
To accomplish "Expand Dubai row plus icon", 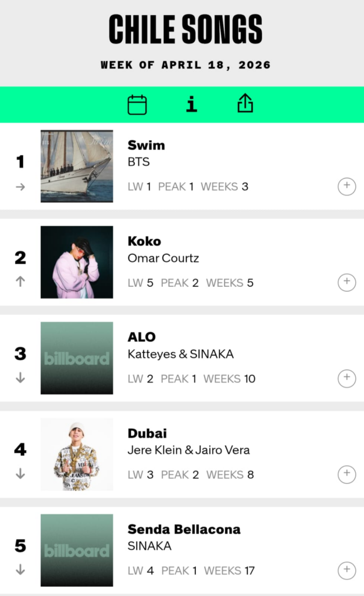I will [347, 474].
